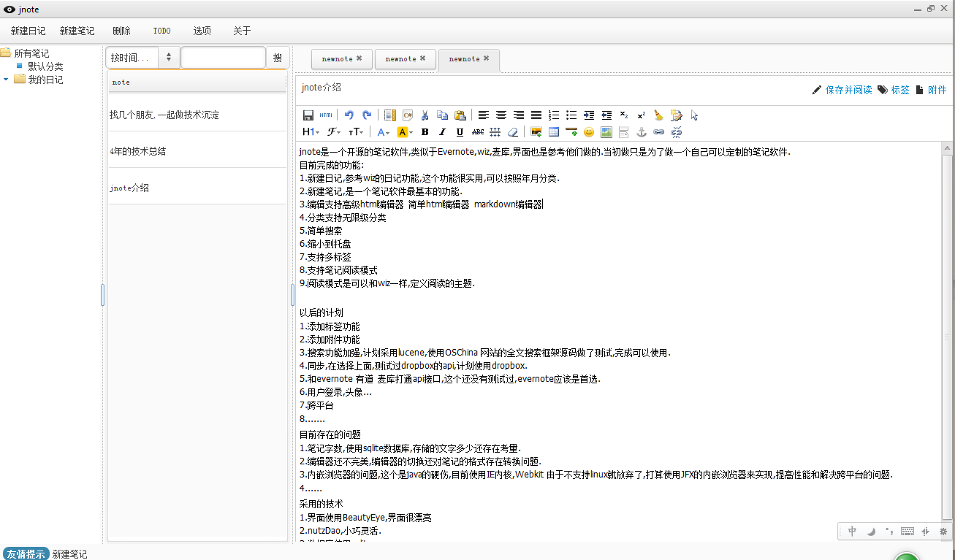Toggle underline formatting

460,132
